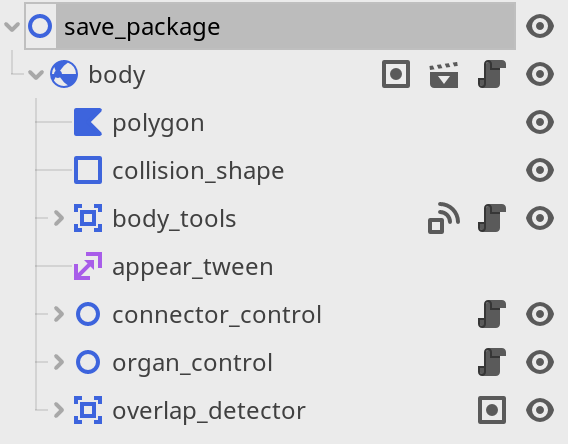Toggle visibility of save_package node

(x=540, y=26)
